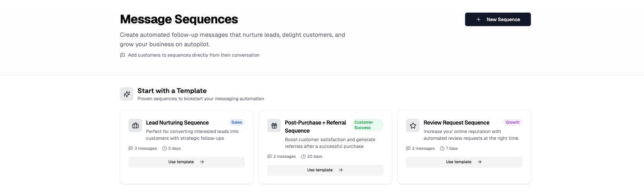Use the Post-Purchase + Referral template
The width and height of the screenshot is (644, 192).
tap(325, 170)
